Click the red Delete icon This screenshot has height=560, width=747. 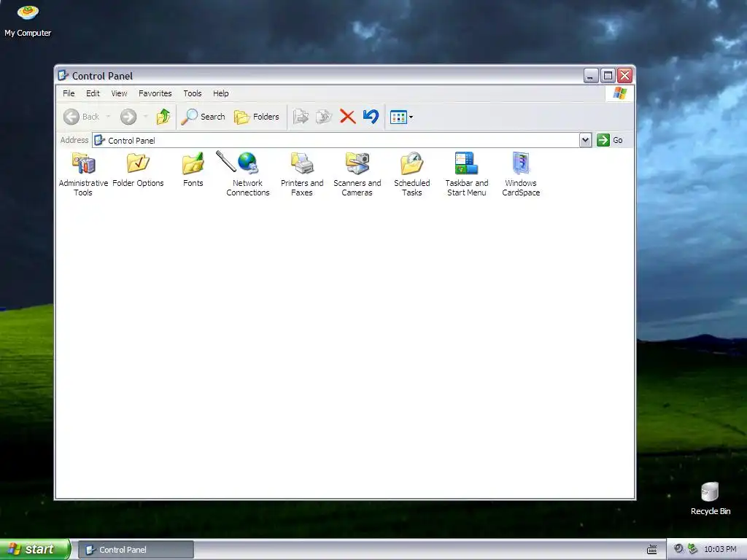348,117
